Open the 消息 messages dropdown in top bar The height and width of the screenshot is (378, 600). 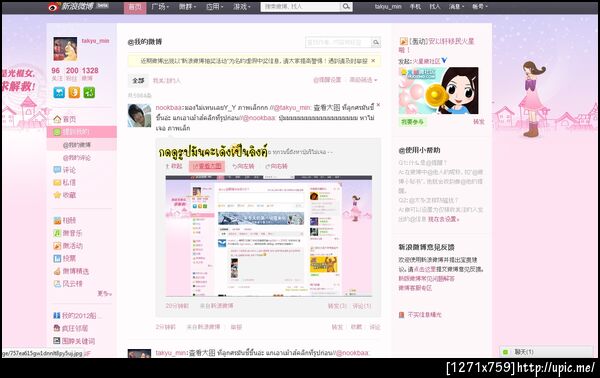click(x=456, y=7)
